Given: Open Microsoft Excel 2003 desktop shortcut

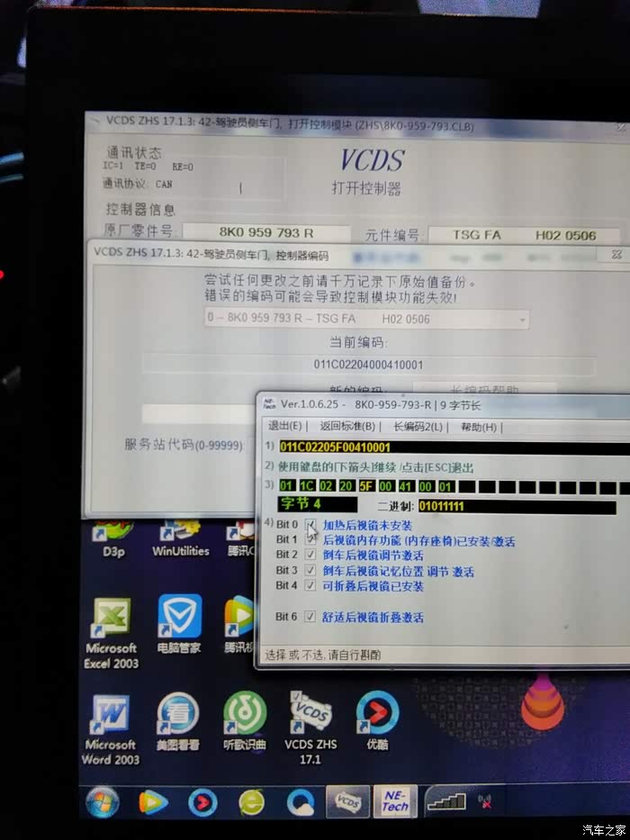Looking at the screenshot, I should coord(111,634).
